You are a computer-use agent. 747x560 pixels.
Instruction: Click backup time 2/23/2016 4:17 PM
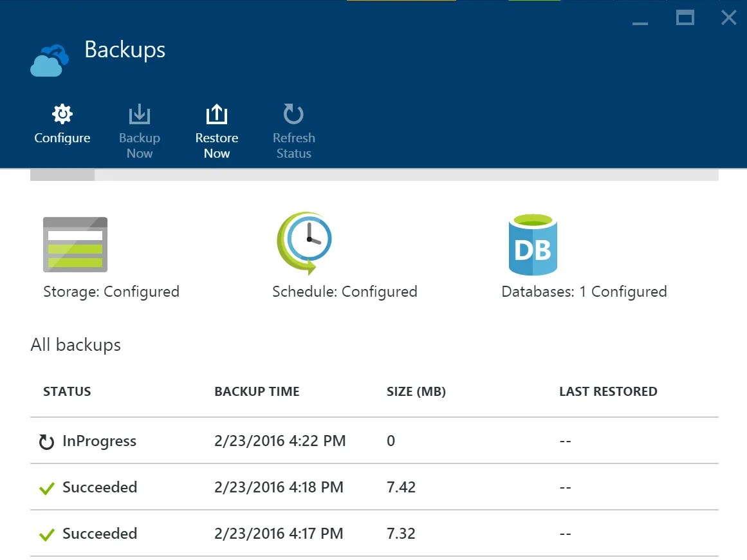click(x=279, y=534)
